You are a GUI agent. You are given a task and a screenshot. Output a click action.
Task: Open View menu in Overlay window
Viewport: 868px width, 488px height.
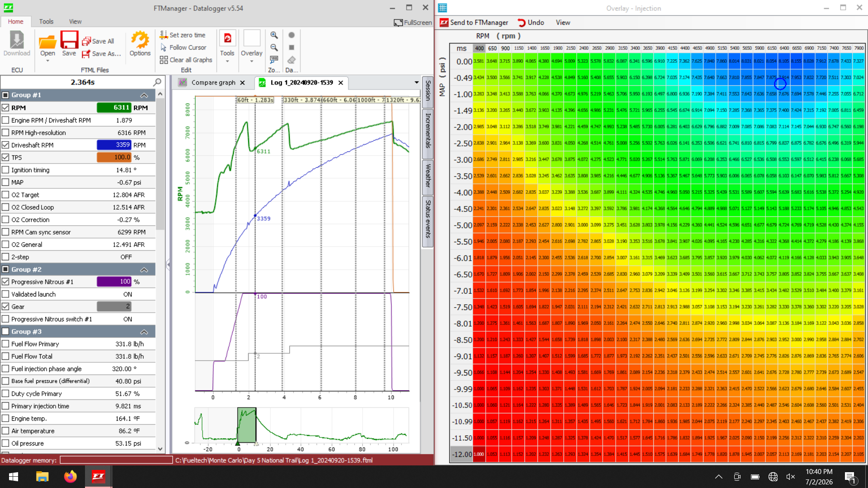coord(563,22)
